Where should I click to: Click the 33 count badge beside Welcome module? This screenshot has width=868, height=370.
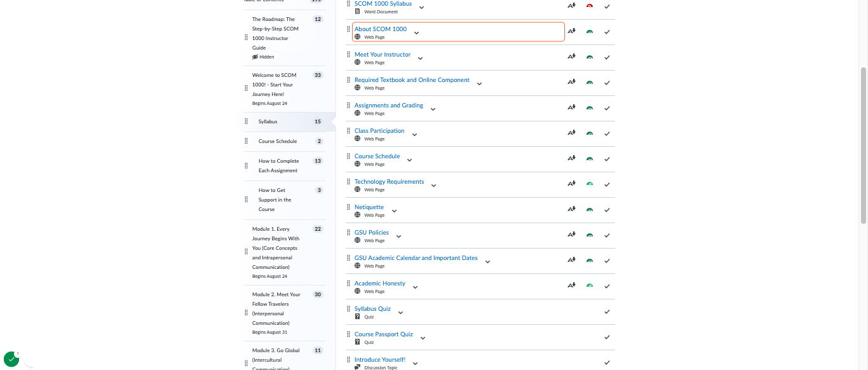[318, 75]
